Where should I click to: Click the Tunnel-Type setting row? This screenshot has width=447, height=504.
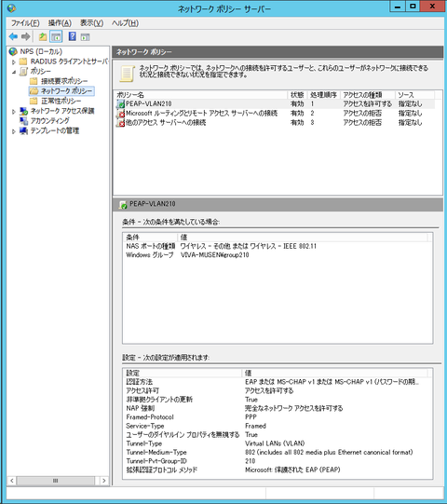[x=278, y=443]
